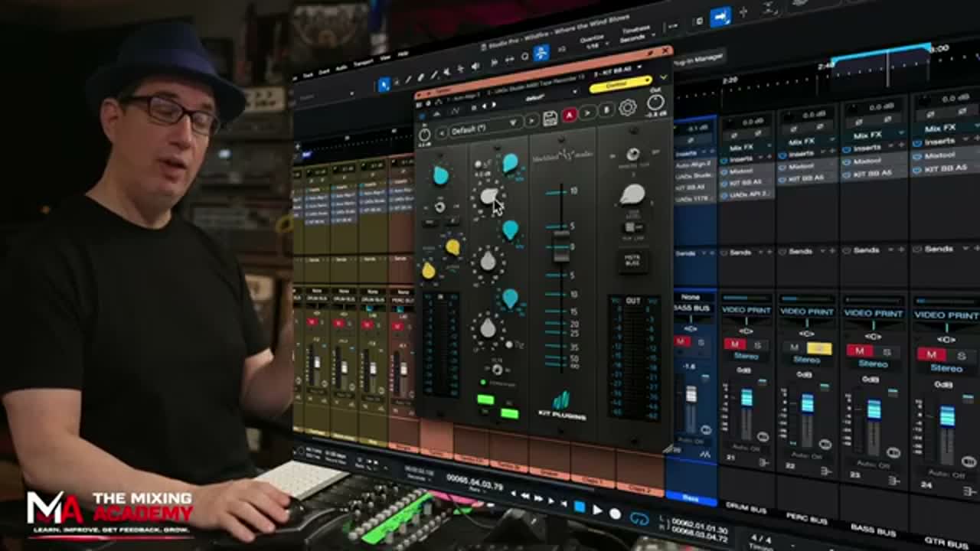Click the middle cyan EQ frequency knob

coord(510,229)
